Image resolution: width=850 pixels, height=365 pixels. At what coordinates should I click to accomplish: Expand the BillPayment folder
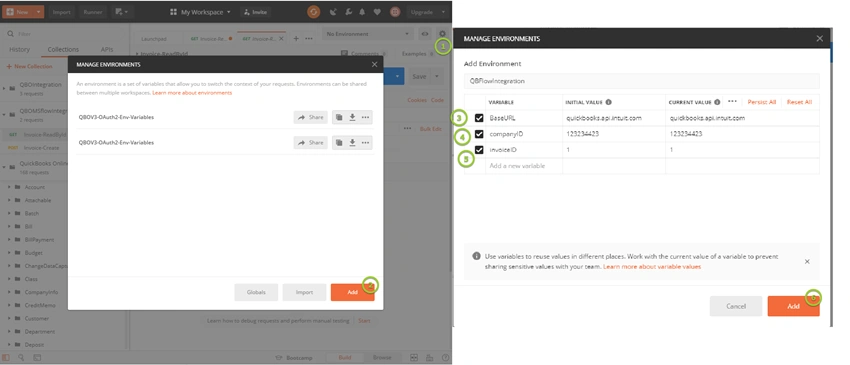(x=9, y=240)
